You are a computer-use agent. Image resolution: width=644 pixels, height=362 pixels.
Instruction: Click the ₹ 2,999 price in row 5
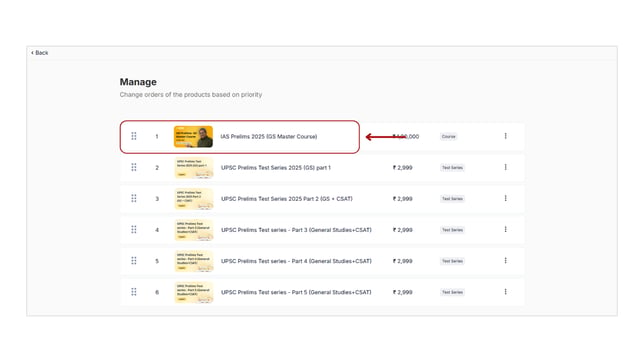402,261
